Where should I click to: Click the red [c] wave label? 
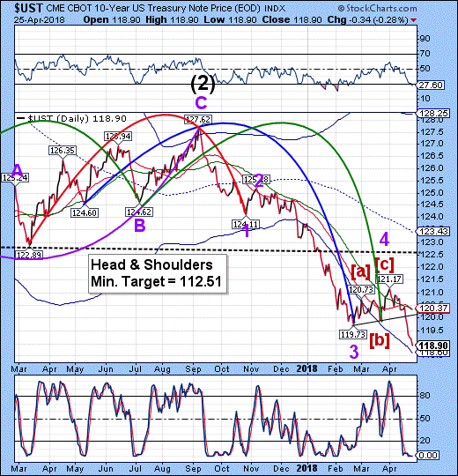click(x=385, y=264)
